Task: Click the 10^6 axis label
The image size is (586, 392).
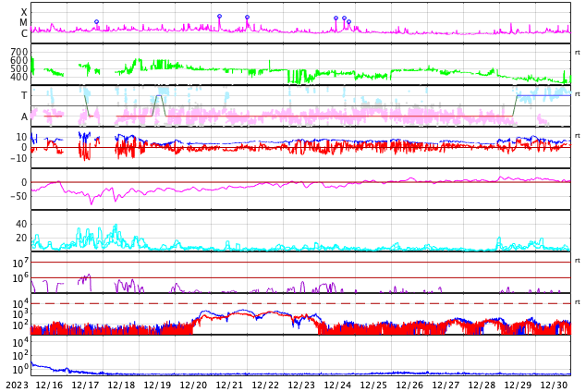Action: pyautogui.click(x=20, y=278)
